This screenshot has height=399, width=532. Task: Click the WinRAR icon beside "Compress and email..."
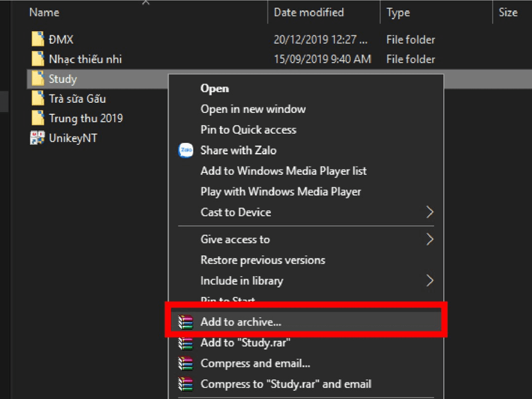(x=185, y=363)
